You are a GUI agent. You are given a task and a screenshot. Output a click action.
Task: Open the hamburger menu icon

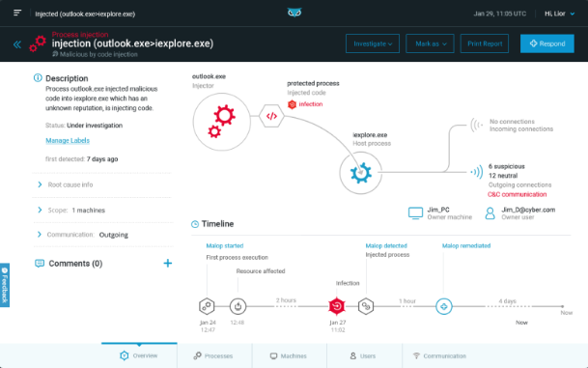tap(17, 14)
